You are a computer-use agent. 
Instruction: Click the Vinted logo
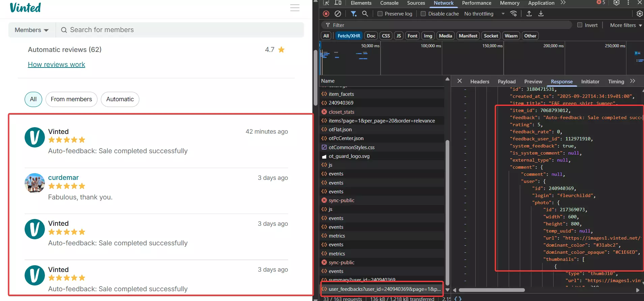25,7
